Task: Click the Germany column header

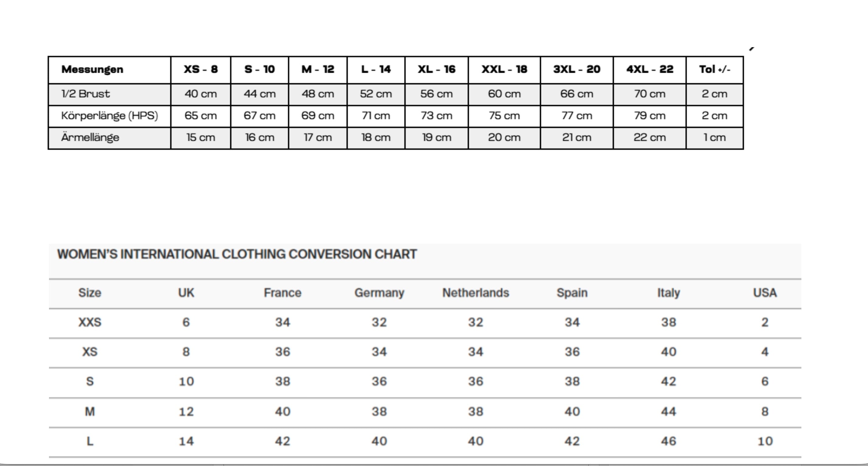Action: [379, 293]
